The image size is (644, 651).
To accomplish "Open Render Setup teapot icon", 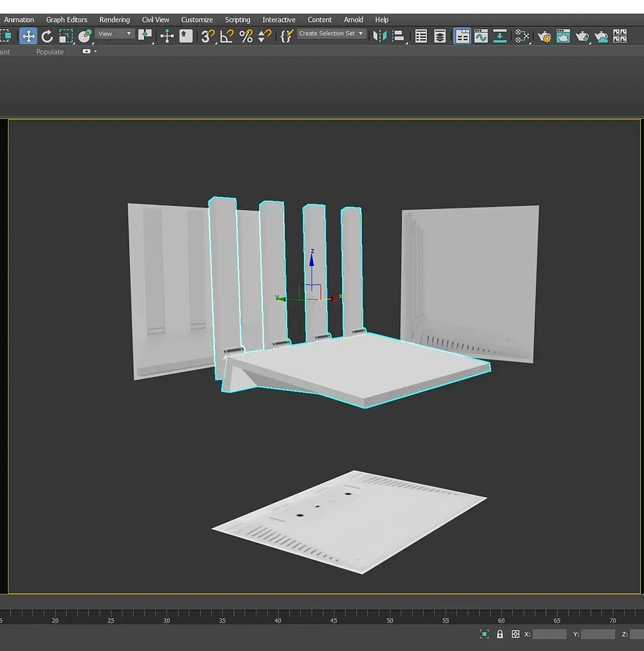I will click(x=544, y=37).
